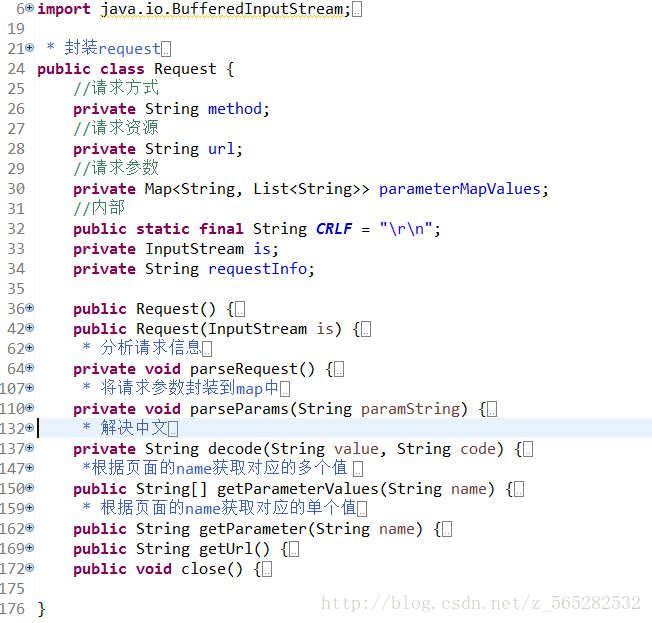Click the field requestInfo

pyautogui.click(x=257, y=269)
